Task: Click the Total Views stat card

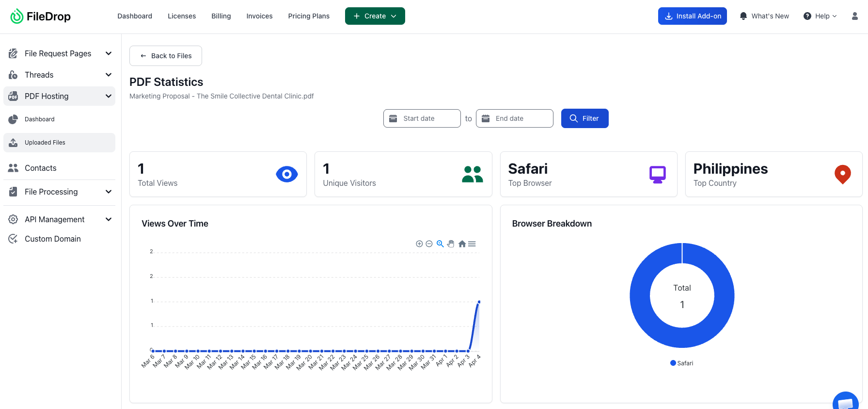Action: click(218, 174)
